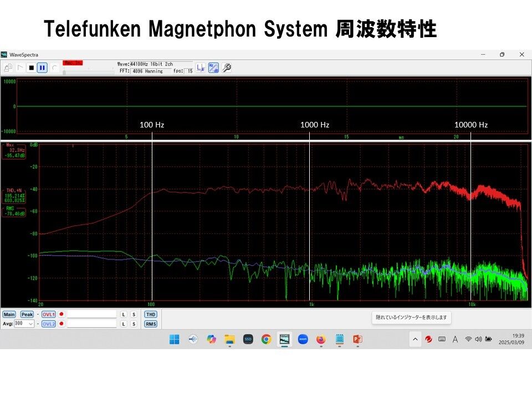Click the THD measurement button
The width and height of the screenshot is (532, 399).
[x=151, y=314]
